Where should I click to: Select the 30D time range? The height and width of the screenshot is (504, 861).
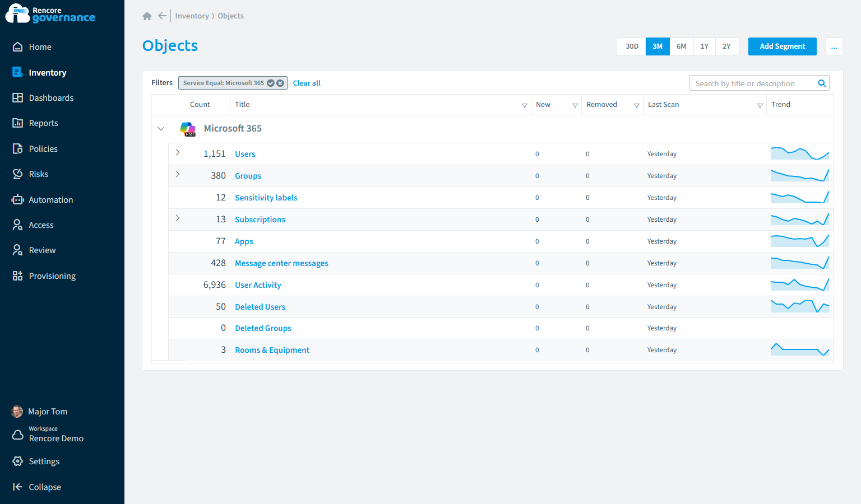(632, 46)
